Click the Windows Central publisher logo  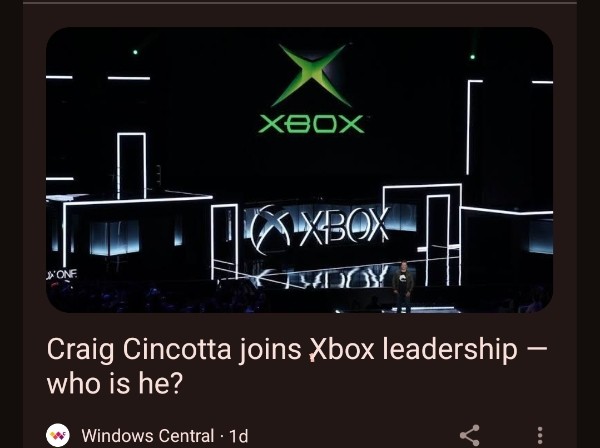(58, 435)
